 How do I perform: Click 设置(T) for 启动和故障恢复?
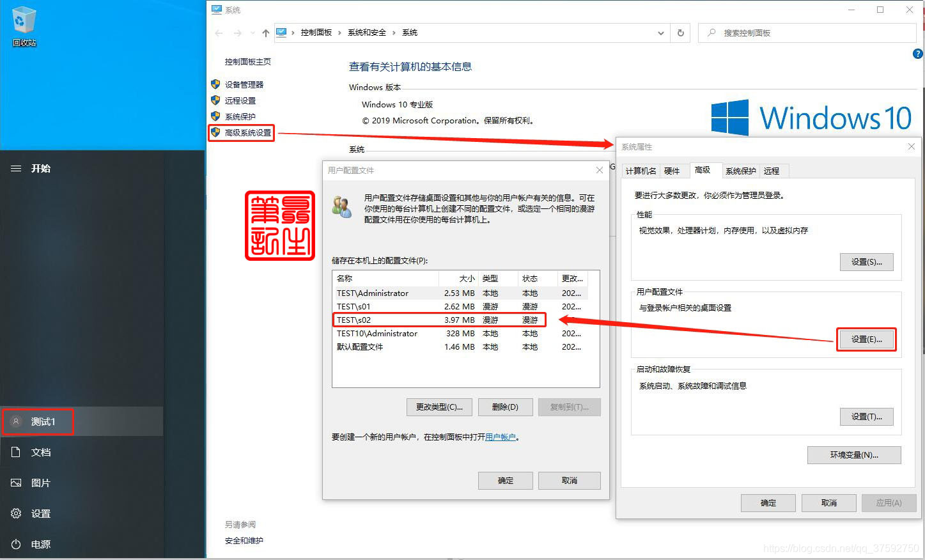(866, 417)
